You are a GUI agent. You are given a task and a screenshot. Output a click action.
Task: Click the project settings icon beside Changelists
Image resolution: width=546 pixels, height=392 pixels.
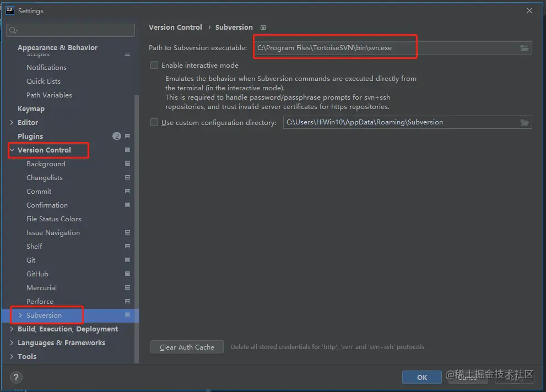[127, 177]
